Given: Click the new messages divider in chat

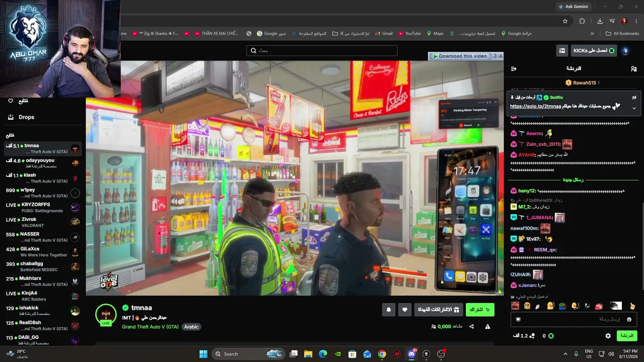Looking at the screenshot, I should (573, 179).
